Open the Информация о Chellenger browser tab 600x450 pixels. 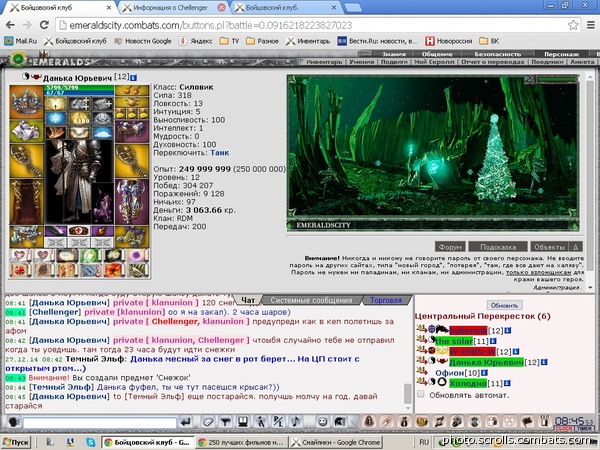coord(170,7)
